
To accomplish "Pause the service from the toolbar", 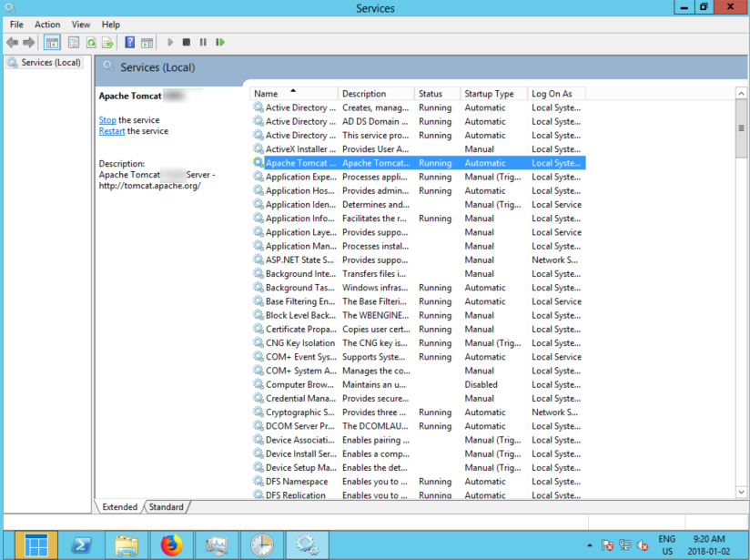I will [203, 42].
